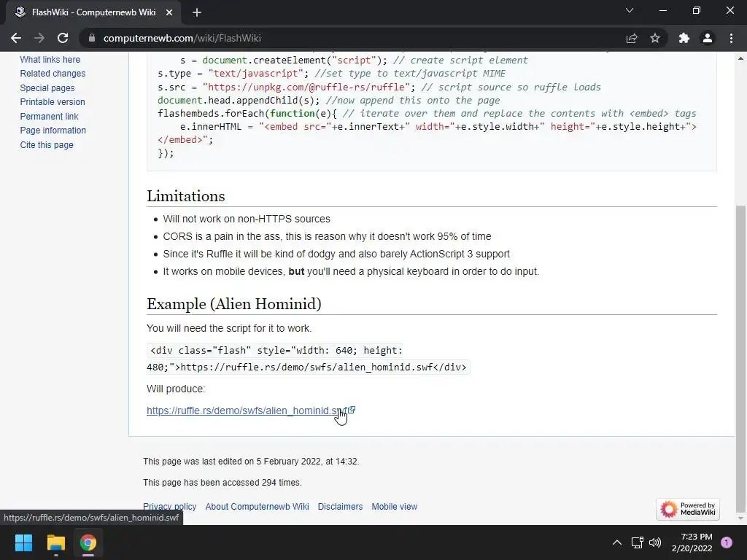747x560 pixels.
Task: Go to Special pages
Action: pos(47,88)
